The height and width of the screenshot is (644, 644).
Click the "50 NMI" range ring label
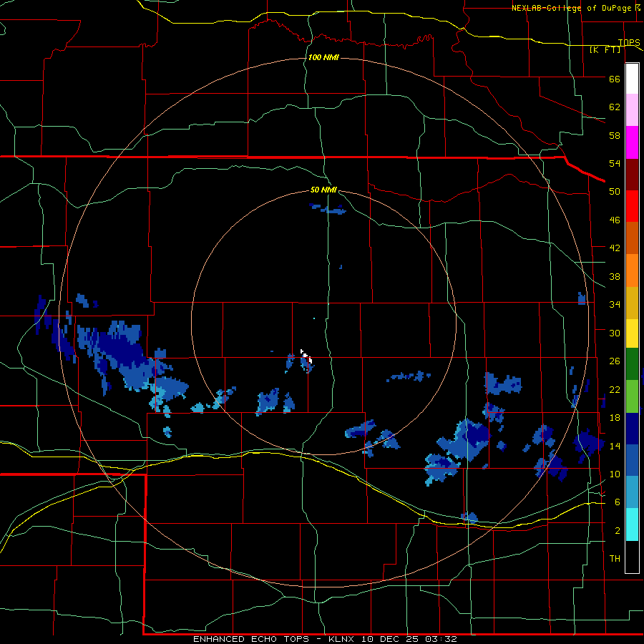(323, 190)
